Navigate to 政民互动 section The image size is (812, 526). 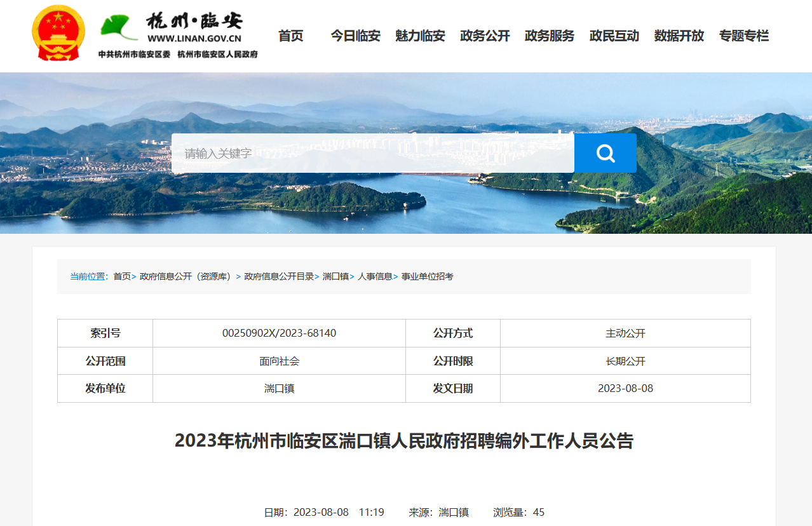614,36
